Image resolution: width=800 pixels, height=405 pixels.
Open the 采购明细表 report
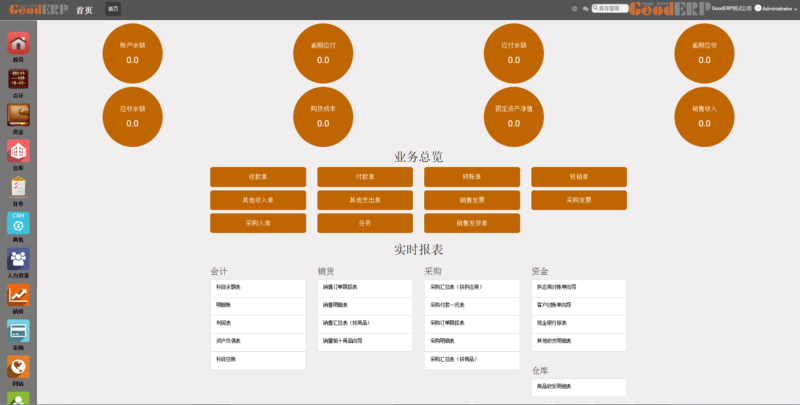tap(472, 341)
